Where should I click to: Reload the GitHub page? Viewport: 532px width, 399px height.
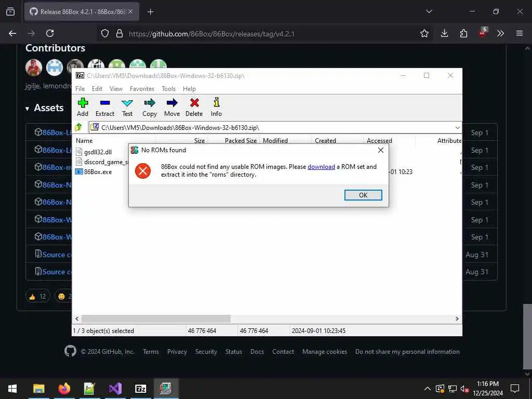(50, 33)
